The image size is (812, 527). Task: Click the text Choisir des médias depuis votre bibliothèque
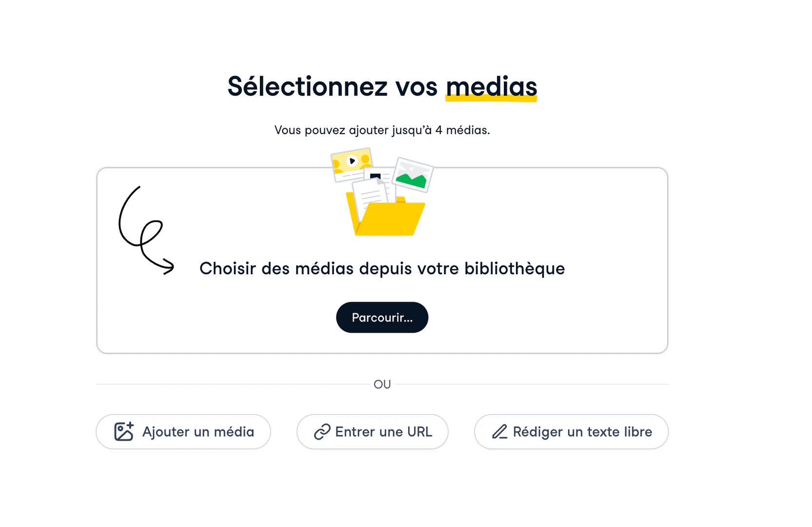click(x=382, y=268)
